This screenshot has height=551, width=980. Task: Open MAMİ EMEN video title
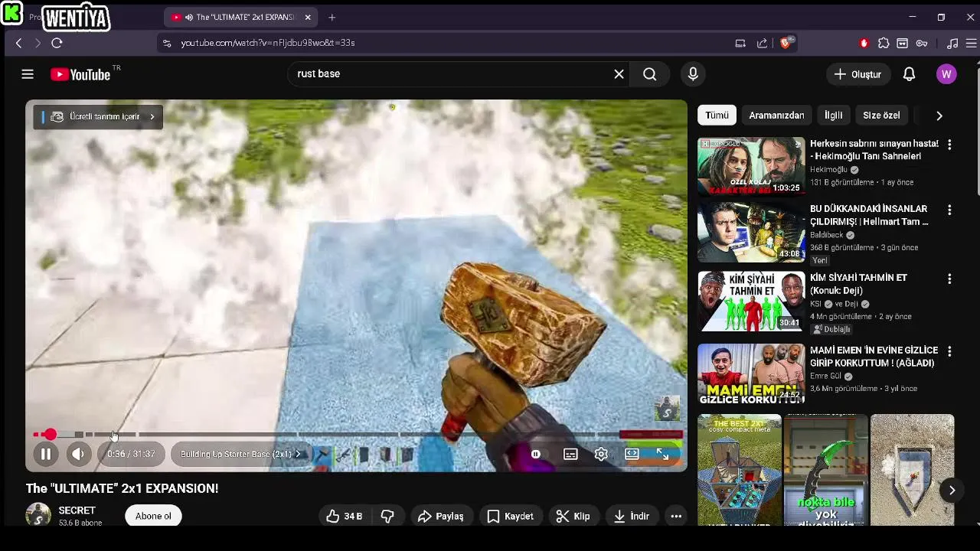click(x=874, y=357)
